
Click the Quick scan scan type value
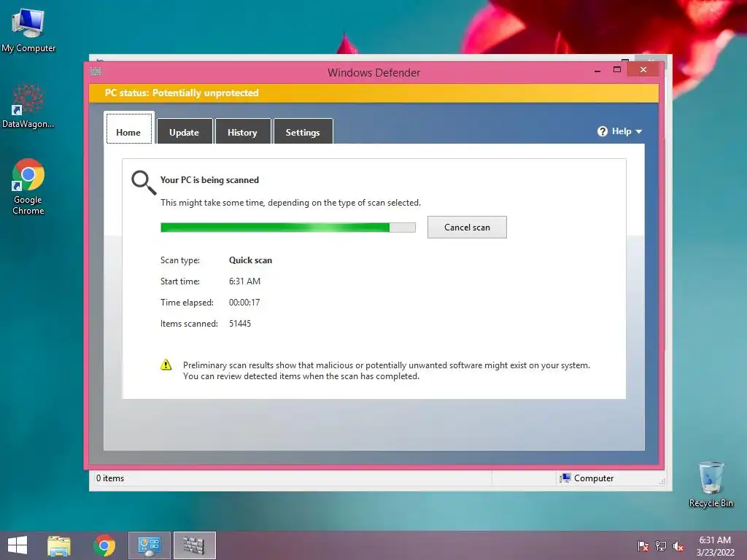tap(251, 260)
